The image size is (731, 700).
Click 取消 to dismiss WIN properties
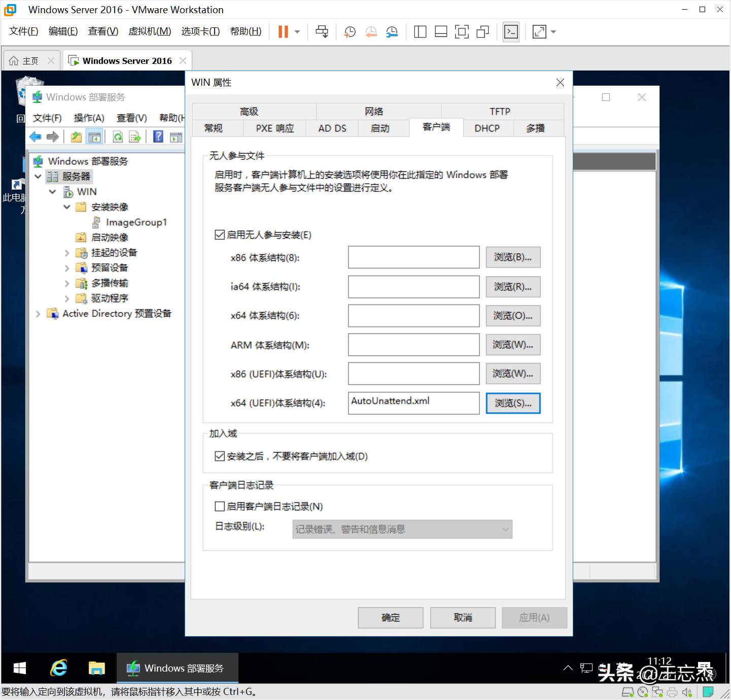click(462, 617)
